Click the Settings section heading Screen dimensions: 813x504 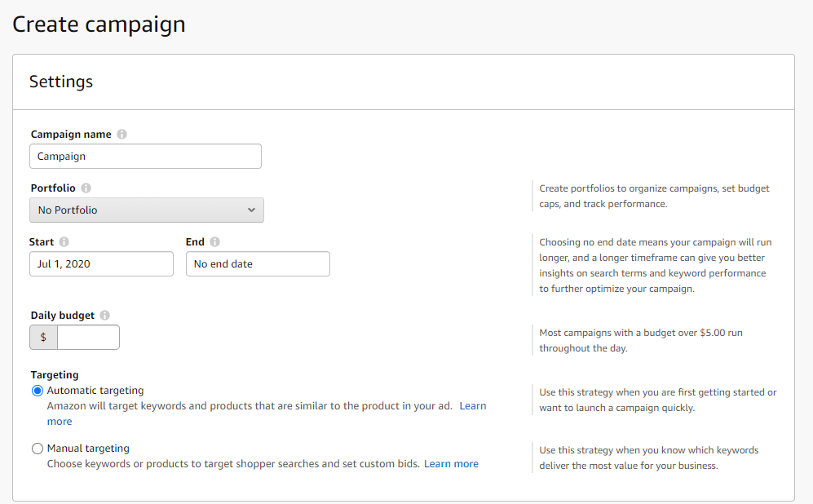click(x=61, y=82)
